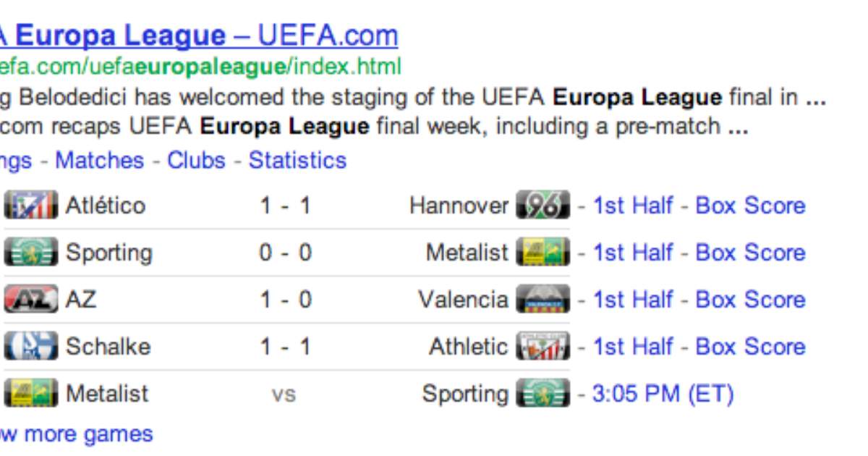
Task: Click the Atlético team crest icon
Action: click(30, 206)
